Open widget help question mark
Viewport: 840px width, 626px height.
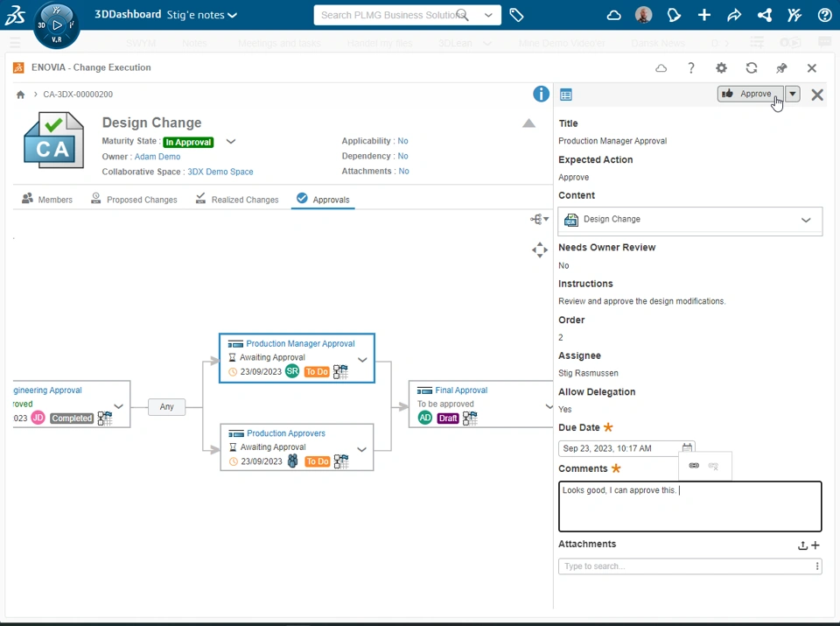tap(691, 68)
